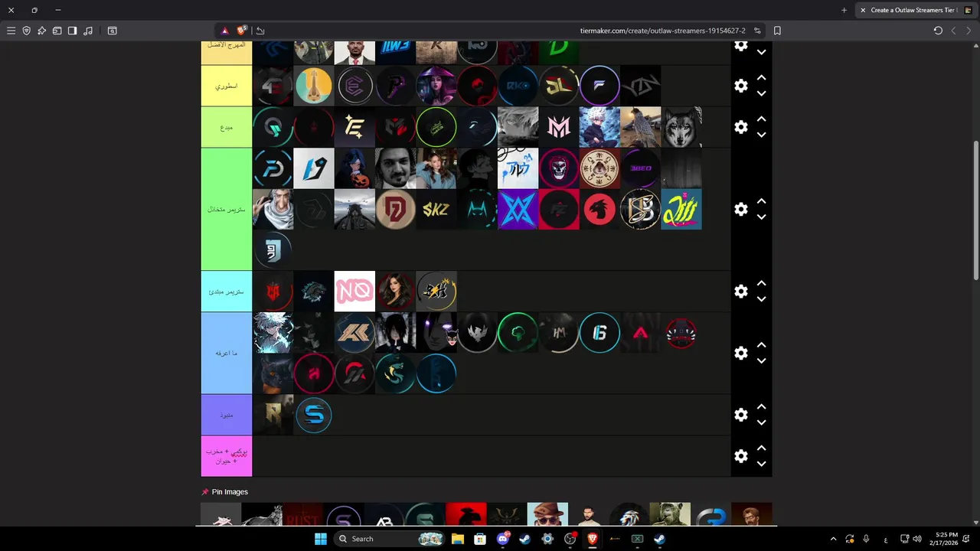980x551 pixels.
Task: Click the Brave Rewards triangle icon
Action: pyautogui.click(x=225, y=31)
